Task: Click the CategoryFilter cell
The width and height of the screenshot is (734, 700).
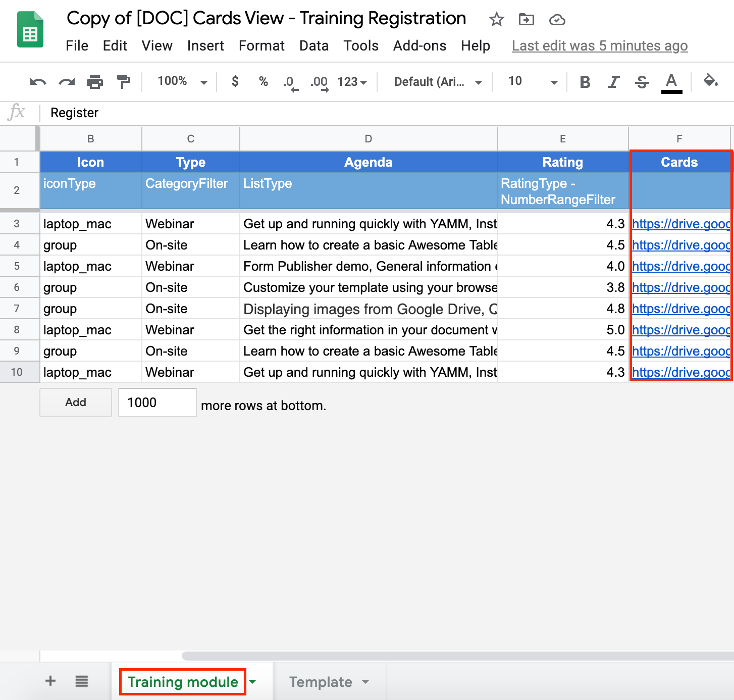Action: [191, 190]
